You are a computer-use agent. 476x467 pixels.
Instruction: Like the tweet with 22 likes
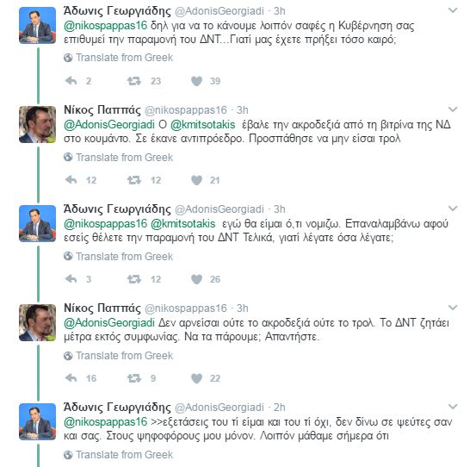point(197,378)
